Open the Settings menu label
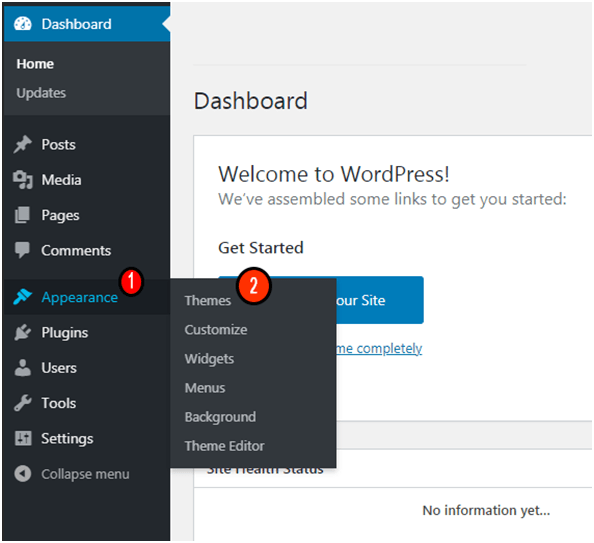 point(67,439)
